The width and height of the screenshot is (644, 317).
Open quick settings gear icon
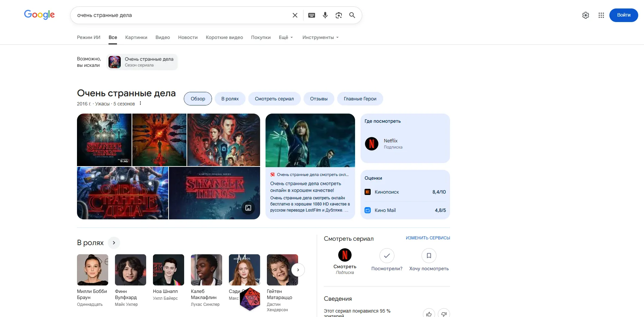pyautogui.click(x=585, y=15)
